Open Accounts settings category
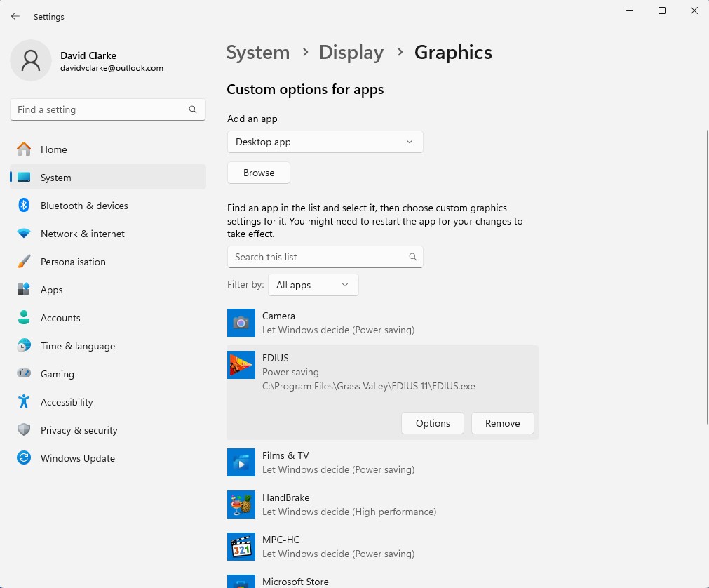The height and width of the screenshot is (588, 709). tap(107, 318)
